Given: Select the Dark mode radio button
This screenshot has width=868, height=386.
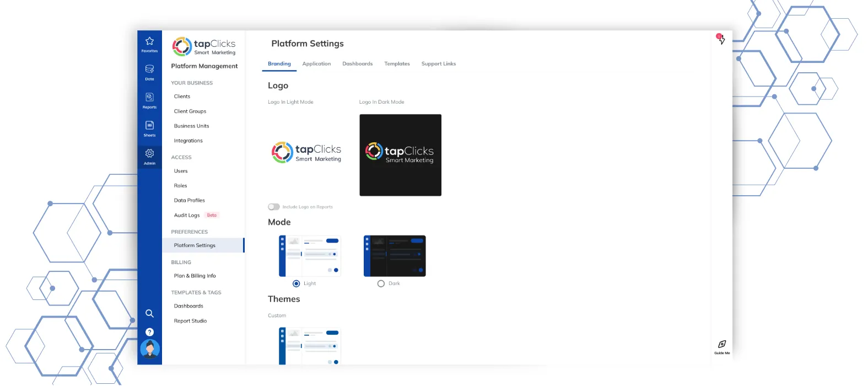Looking at the screenshot, I should click(381, 283).
